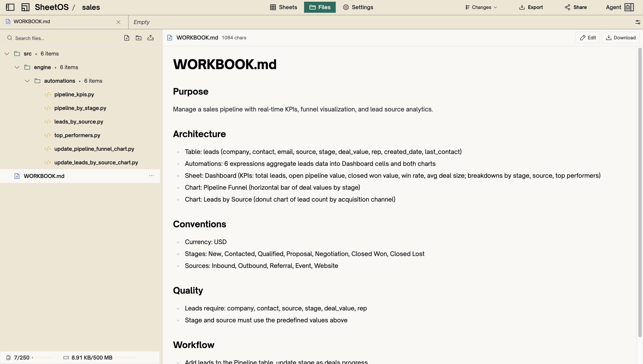Open the Settings page
The image size is (643, 364).
[357, 7]
